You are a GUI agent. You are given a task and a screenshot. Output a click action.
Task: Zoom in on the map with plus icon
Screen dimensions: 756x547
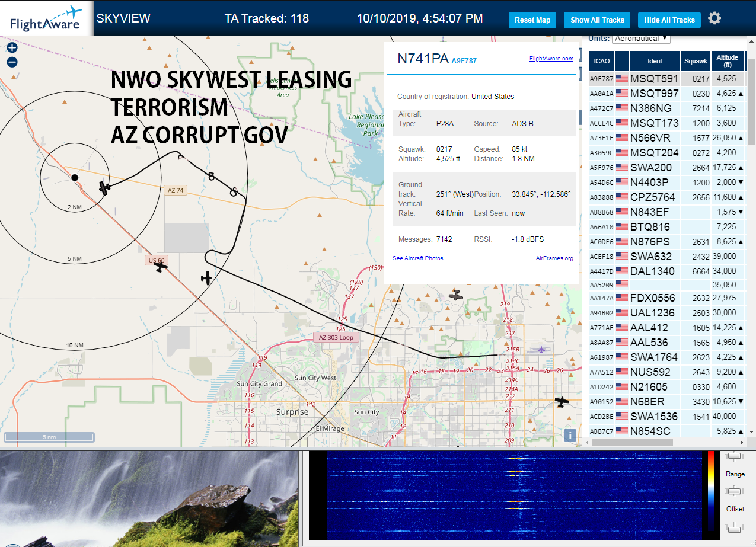[x=12, y=48]
